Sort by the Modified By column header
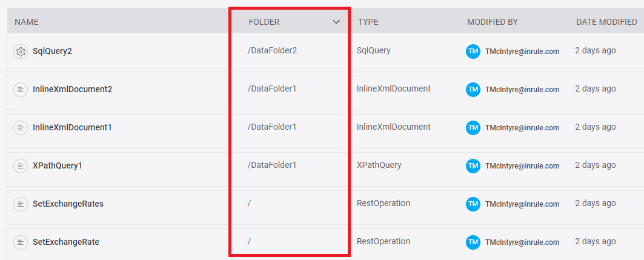 point(492,22)
